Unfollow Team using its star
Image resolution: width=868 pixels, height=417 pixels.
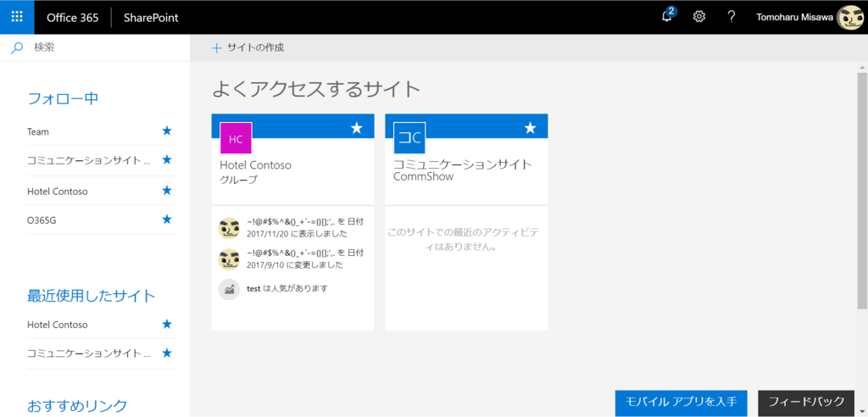pyautogui.click(x=167, y=131)
